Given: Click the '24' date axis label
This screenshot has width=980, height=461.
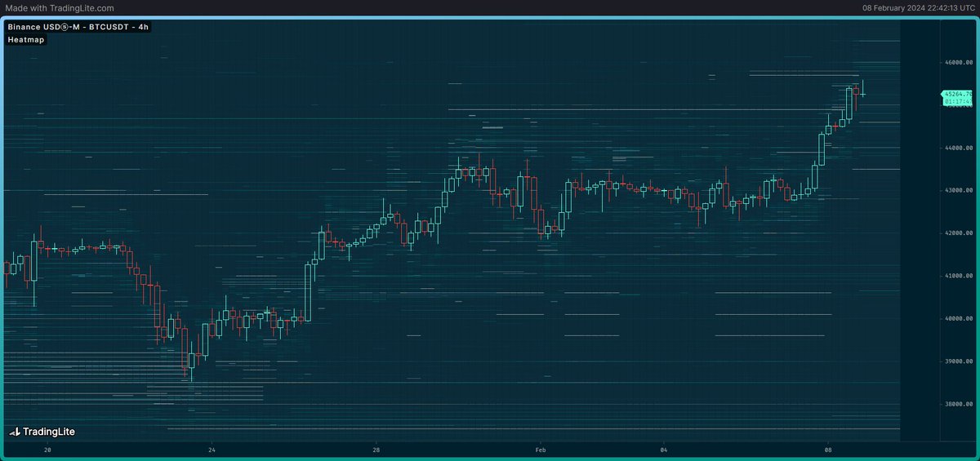Looking at the screenshot, I should click(212, 450).
